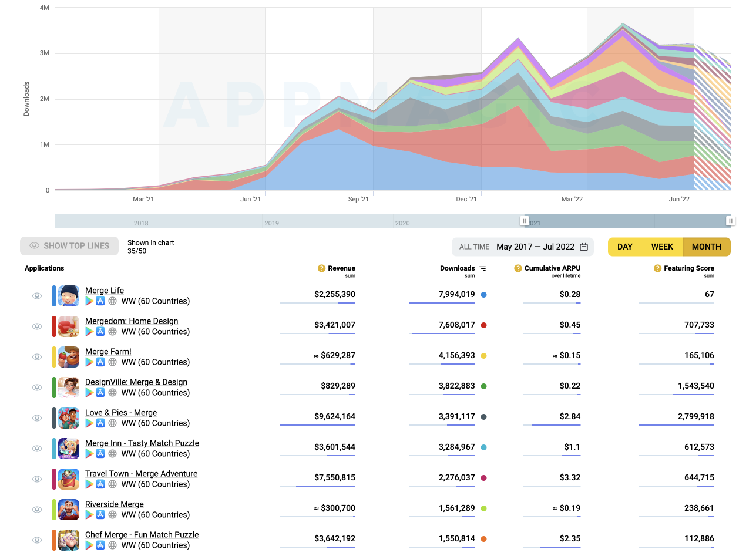Select ALL TIME range preset

[x=473, y=247]
